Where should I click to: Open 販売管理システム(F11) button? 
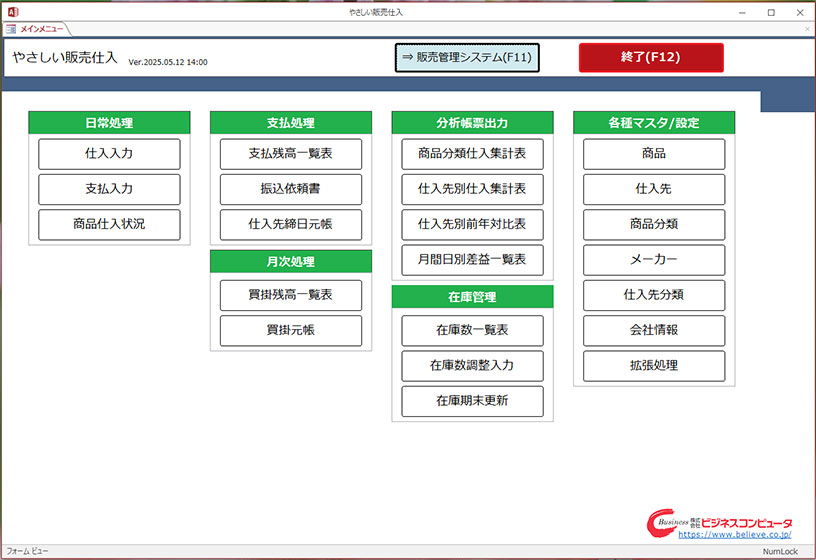pos(467,58)
